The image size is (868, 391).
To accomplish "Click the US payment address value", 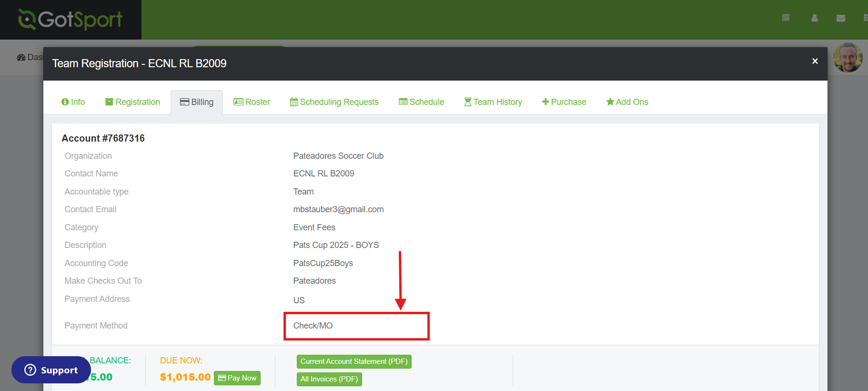I will [x=299, y=300].
